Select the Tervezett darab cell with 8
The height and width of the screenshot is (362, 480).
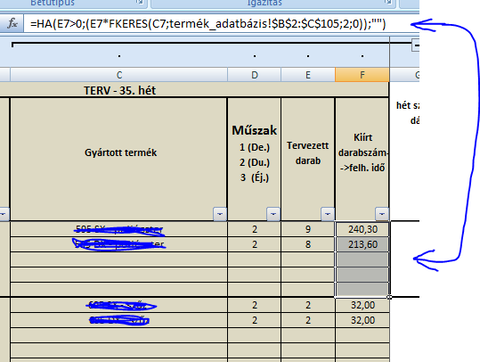tap(308, 244)
